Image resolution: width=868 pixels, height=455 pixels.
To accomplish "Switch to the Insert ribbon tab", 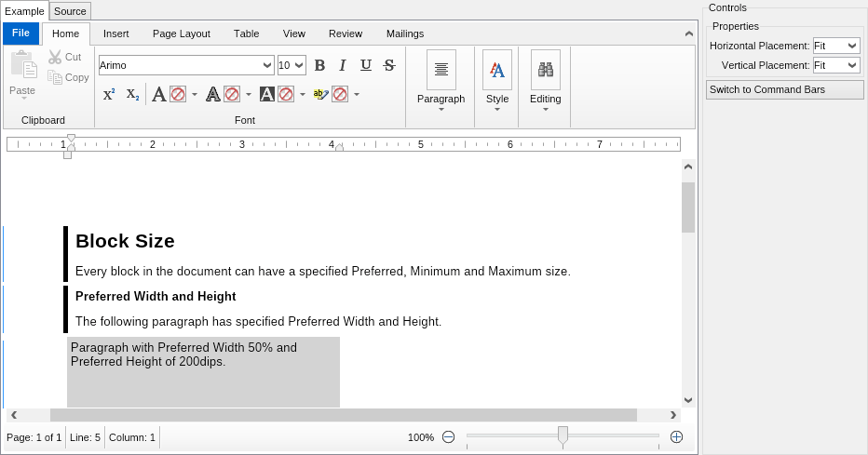I will tap(116, 33).
